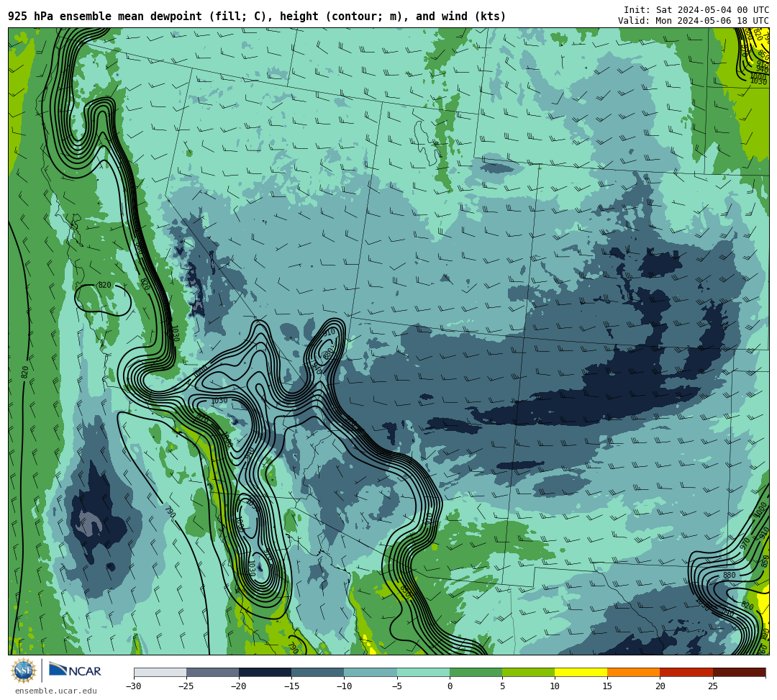This screenshot has width=777, height=700.
Task: Click the orange 15 to 20 colorbar segment
Action: tap(634, 672)
